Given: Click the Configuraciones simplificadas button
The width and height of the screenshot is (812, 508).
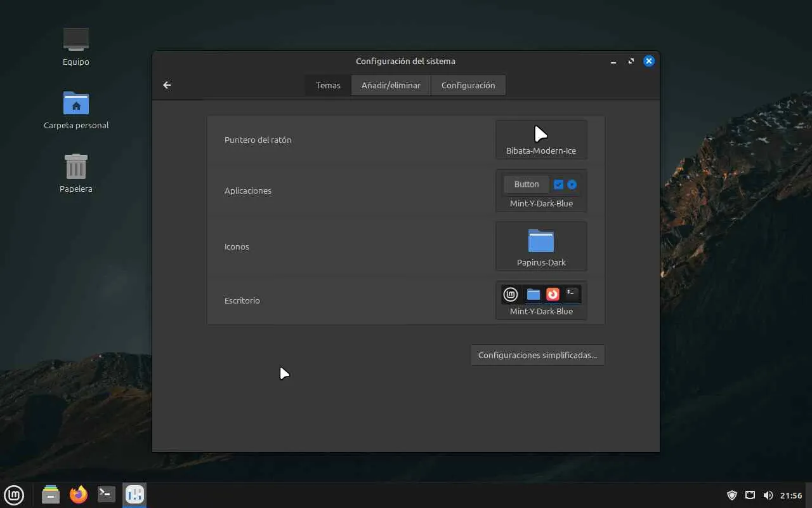Looking at the screenshot, I should (x=537, y=355).
